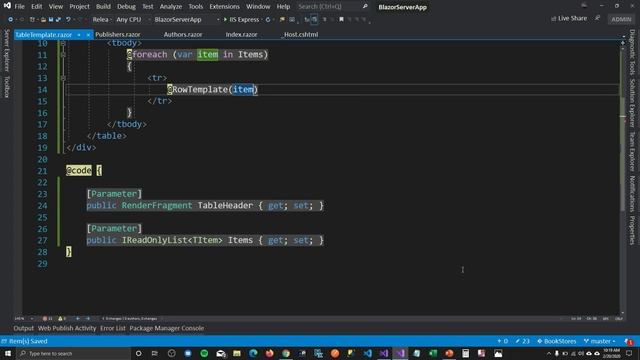Click the Windows taskbar search box
This screenshot has height=360, width=640.
[73, 353]
